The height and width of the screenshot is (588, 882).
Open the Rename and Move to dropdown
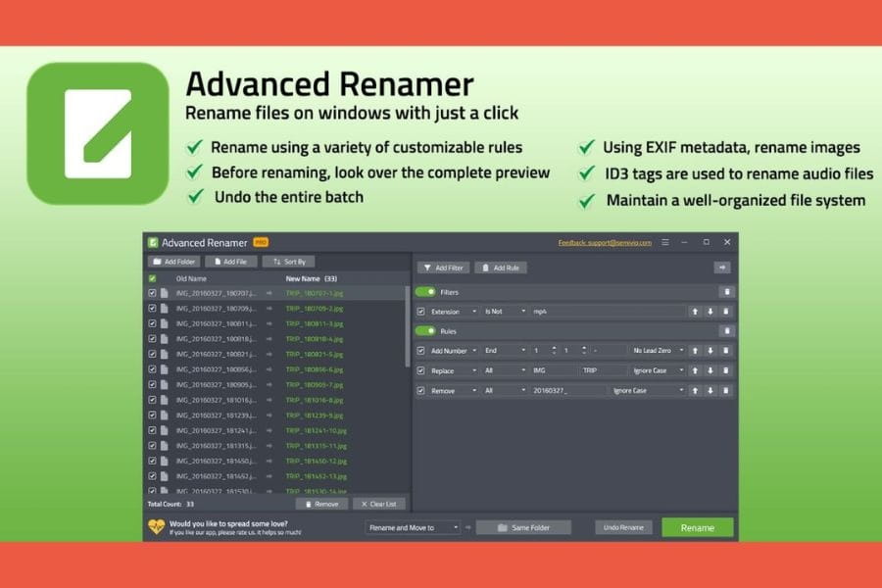point(413,527)
